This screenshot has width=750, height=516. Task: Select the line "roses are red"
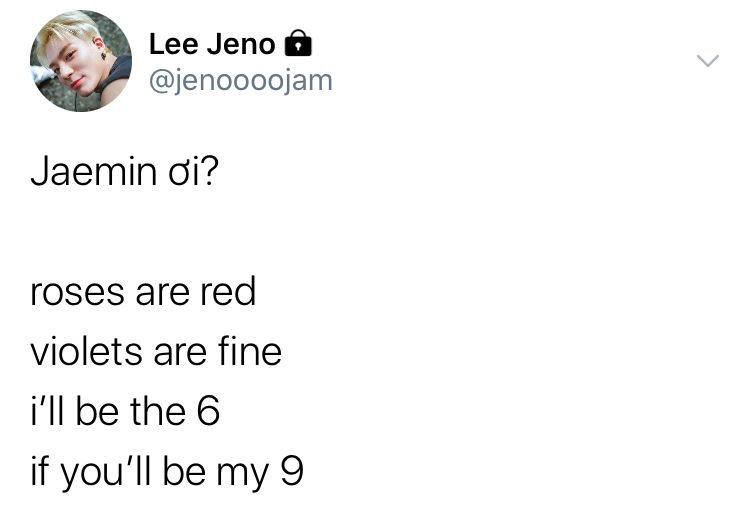click(143, 292)
